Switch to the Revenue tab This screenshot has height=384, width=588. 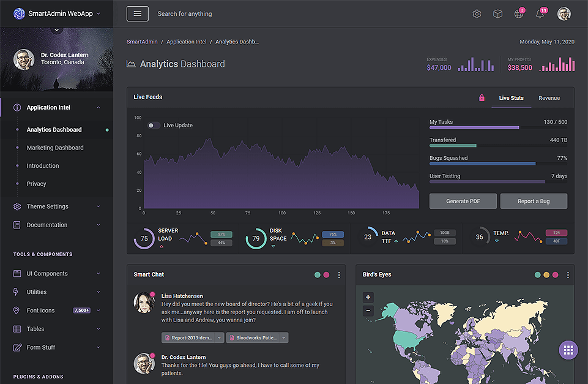coord(549,98)
